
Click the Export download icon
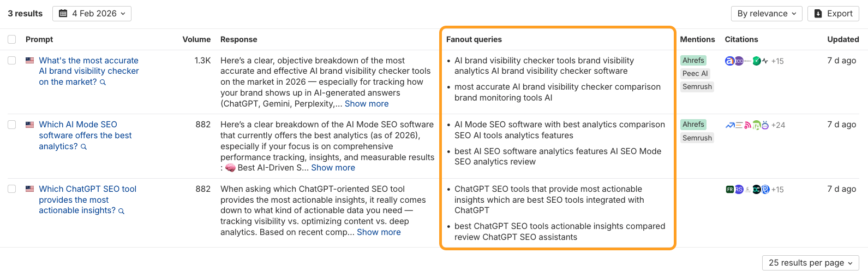coord(818,14)
